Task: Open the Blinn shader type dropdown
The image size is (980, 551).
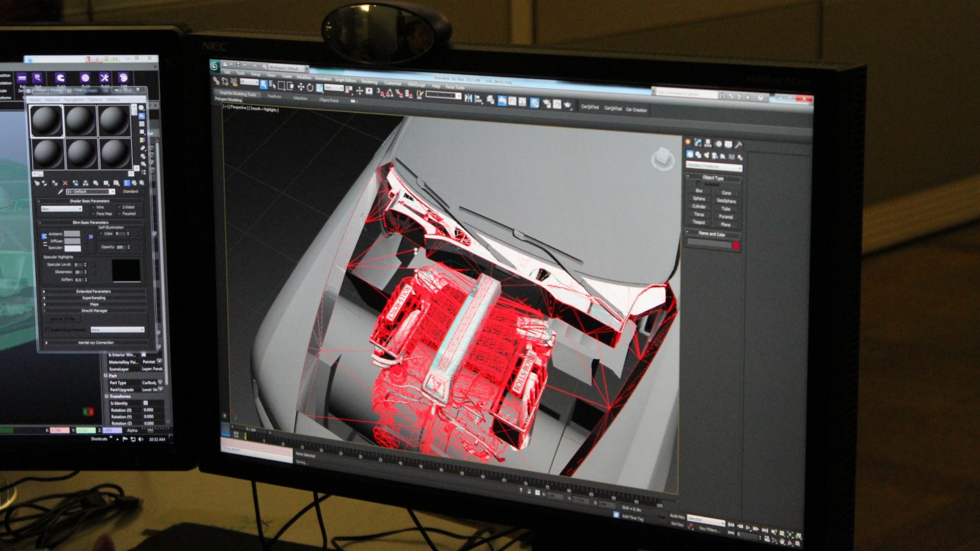Action: 61,209
